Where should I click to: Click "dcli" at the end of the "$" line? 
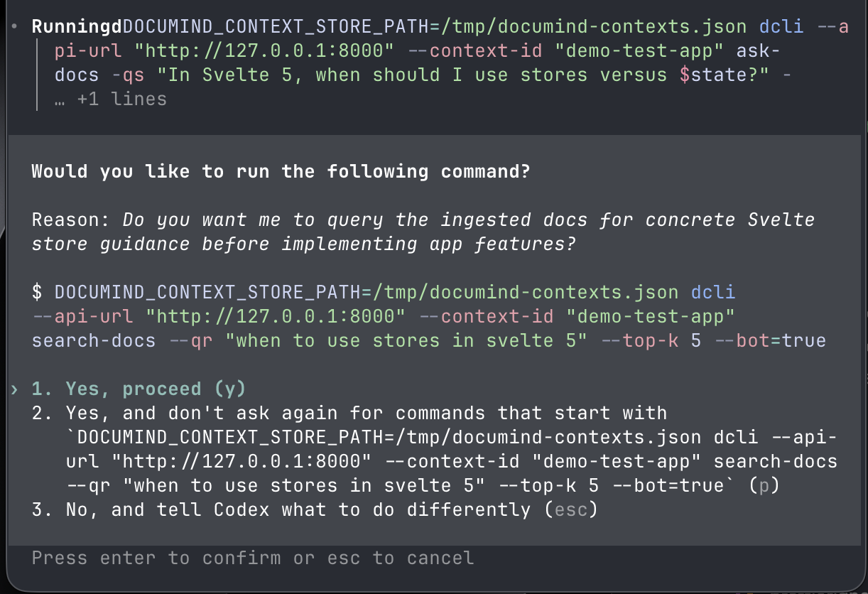point(712,292)
